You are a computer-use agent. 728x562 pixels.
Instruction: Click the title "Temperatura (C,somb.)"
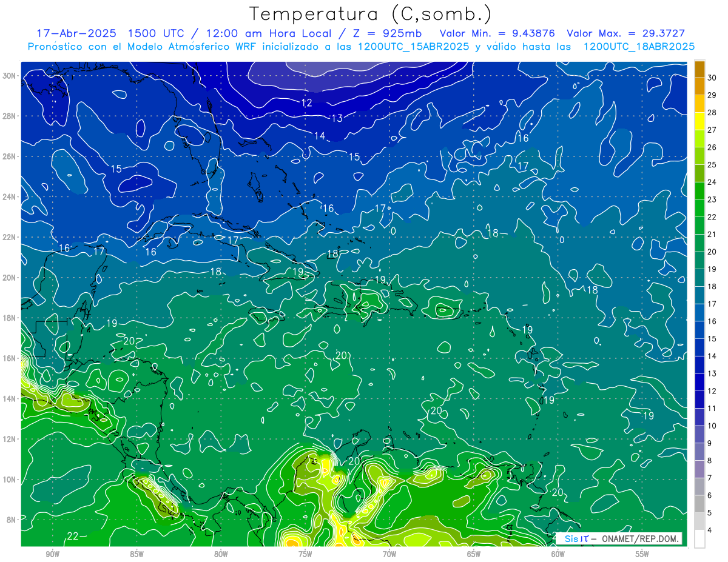[x=371, y=14]
